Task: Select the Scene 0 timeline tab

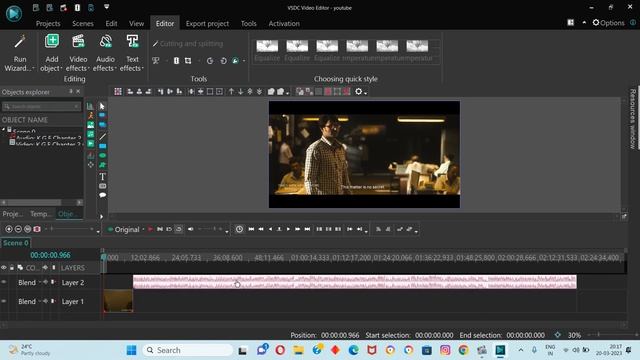Action: [16, 243]
